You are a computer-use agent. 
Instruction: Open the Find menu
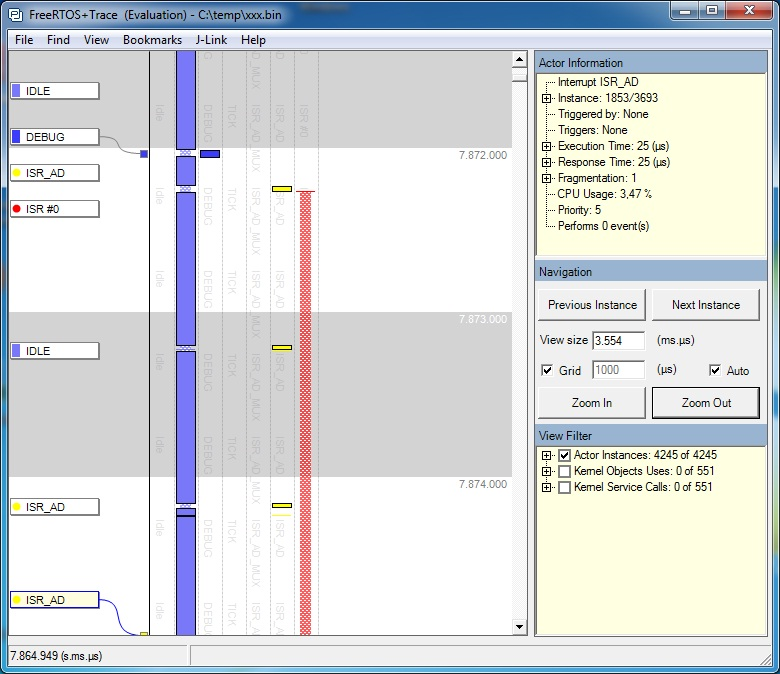pos(58,40)
